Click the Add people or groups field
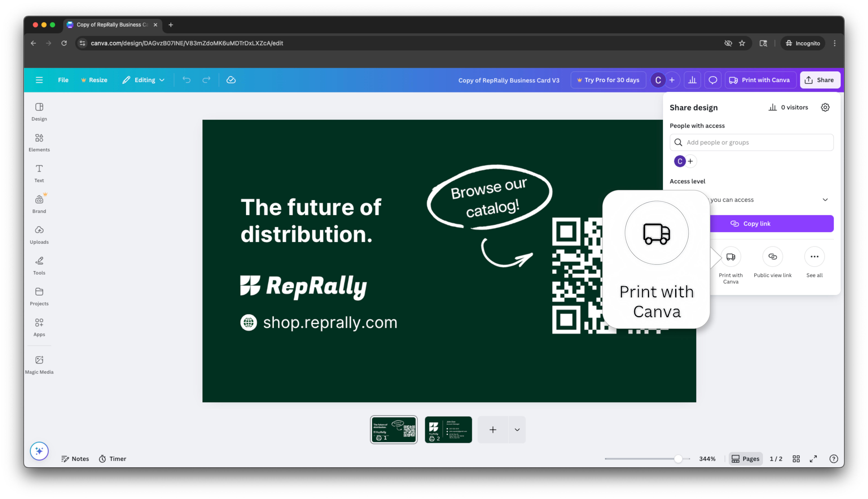The height and width of the screenshot is (499, 868). (751, 142)
